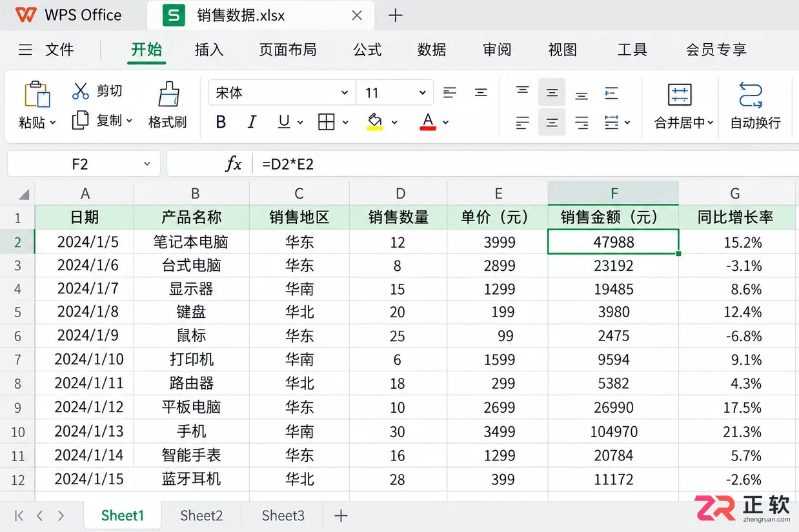Open a new tab with the plus icon
Screen dimensions: 799x532
pyautogui.click(x=396, y=15)
